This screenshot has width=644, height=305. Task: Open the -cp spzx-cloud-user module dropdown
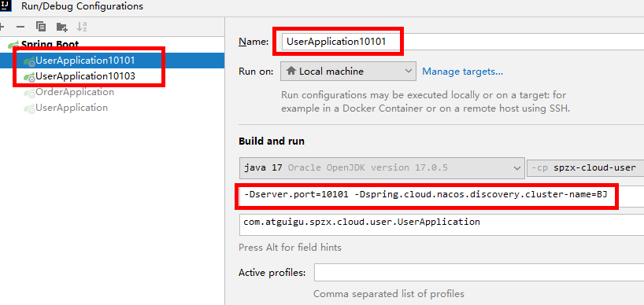pyautogui.click(x=585, y=168)
